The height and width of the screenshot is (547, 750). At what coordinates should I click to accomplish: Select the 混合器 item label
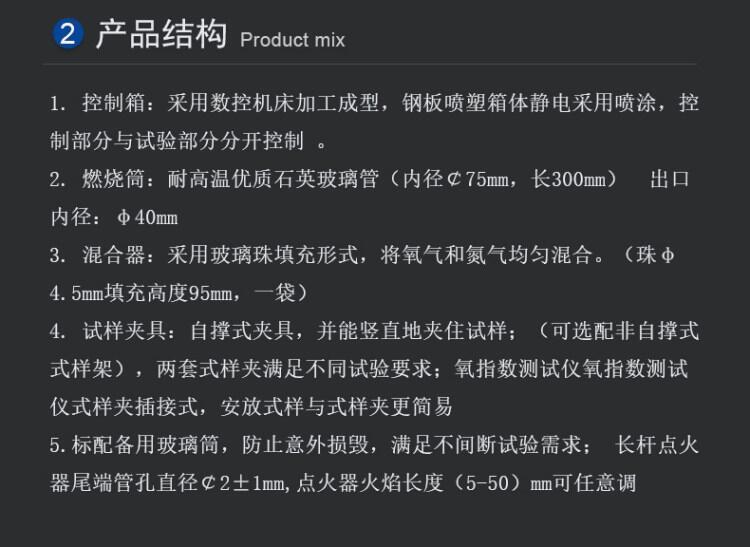pyautogui.click(x=114, y=255)
